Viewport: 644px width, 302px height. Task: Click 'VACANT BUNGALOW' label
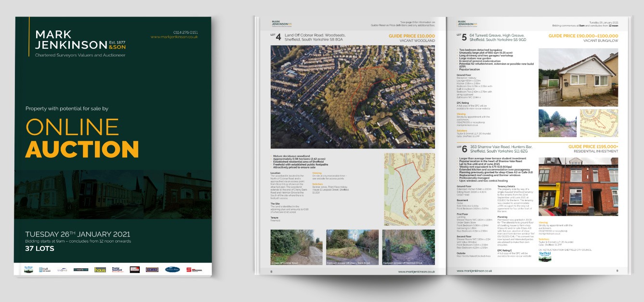pyautogui.click(x=601, y=41)
